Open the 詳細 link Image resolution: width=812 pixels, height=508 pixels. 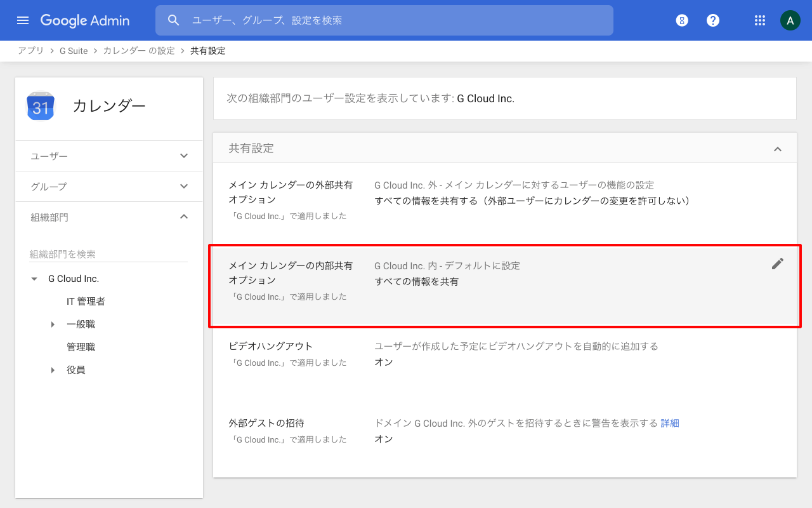coord(670,423)
